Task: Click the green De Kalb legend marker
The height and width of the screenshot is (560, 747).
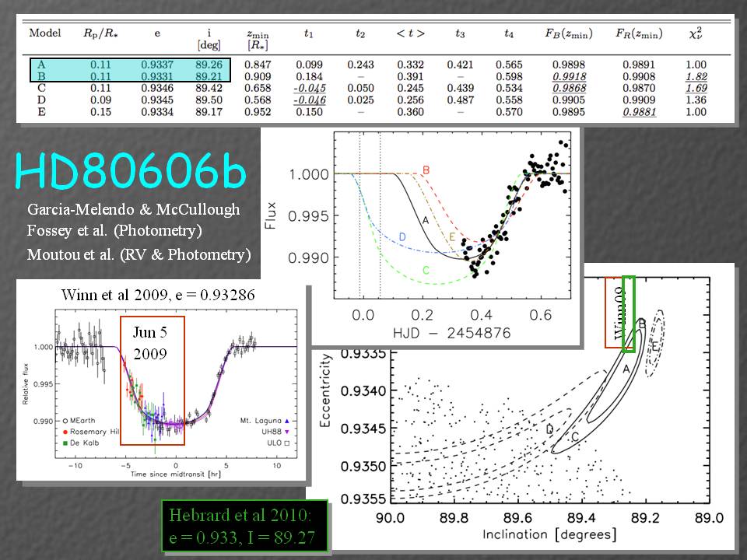Action: click(x=65, y=443)
